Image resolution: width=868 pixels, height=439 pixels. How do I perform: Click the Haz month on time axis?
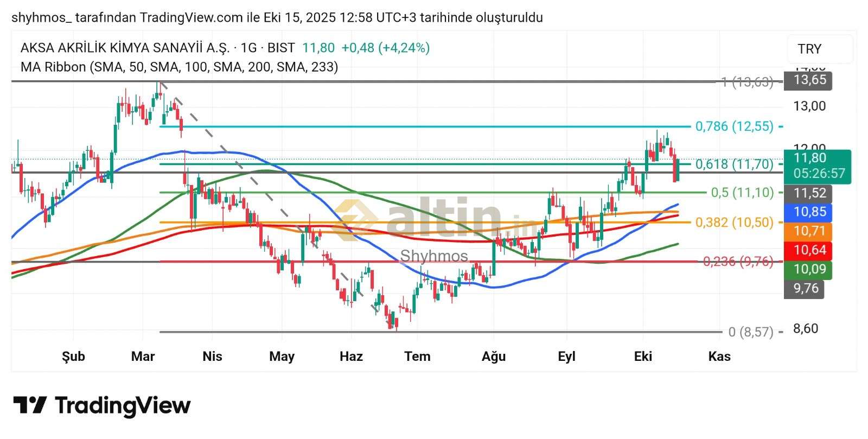pos(351,357)
